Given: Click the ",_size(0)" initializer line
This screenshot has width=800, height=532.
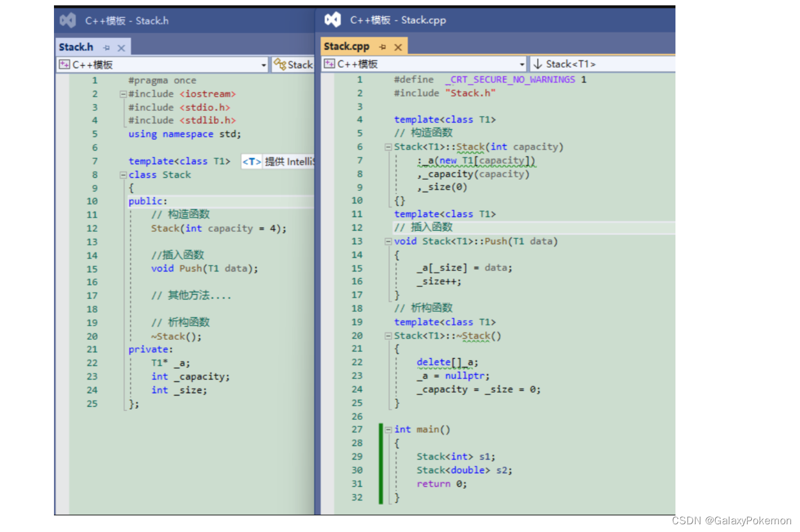Looking at the screenshot, I should coord(442,187).
